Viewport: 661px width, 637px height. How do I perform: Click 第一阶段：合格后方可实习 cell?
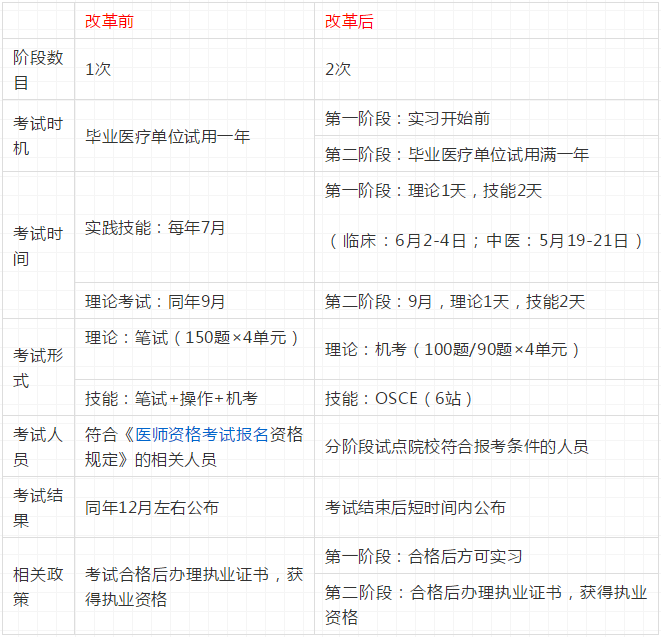coord(423,556)
